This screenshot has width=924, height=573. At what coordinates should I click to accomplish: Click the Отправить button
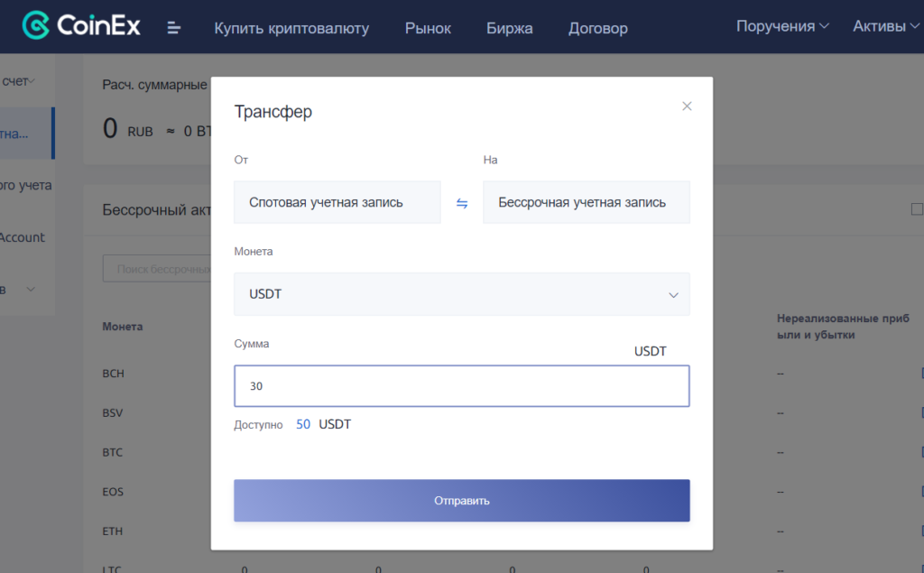tap(461, 500)
